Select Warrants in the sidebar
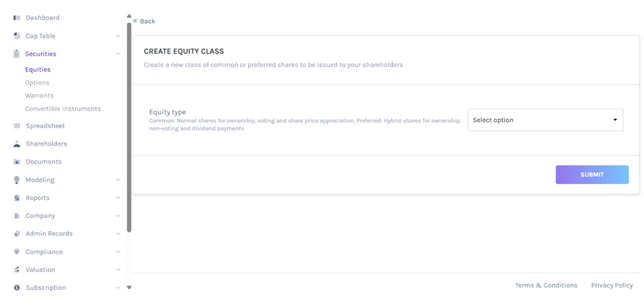 pos(39,95)
